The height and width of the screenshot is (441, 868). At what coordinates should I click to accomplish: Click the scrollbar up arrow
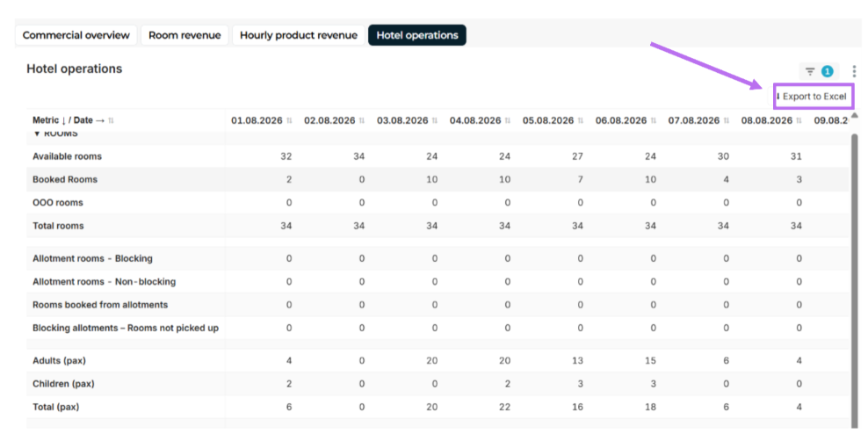pyautogui.click(x=855, y=115)
